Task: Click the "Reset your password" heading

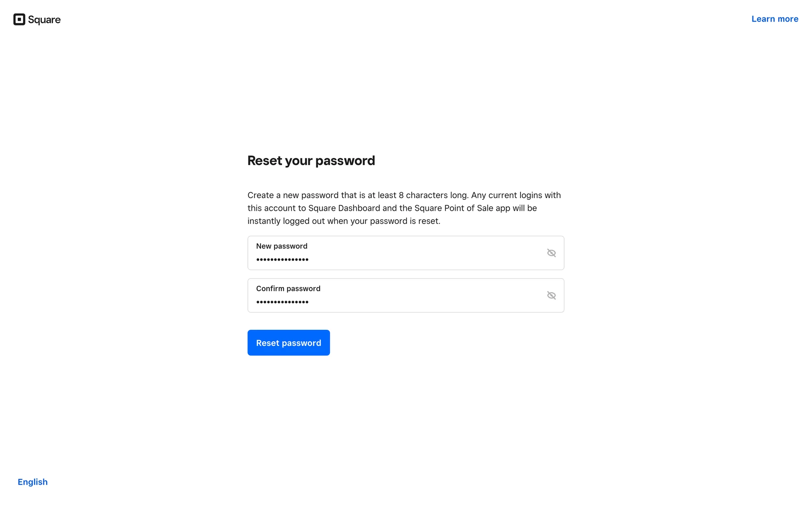Action: click(311, 160)
